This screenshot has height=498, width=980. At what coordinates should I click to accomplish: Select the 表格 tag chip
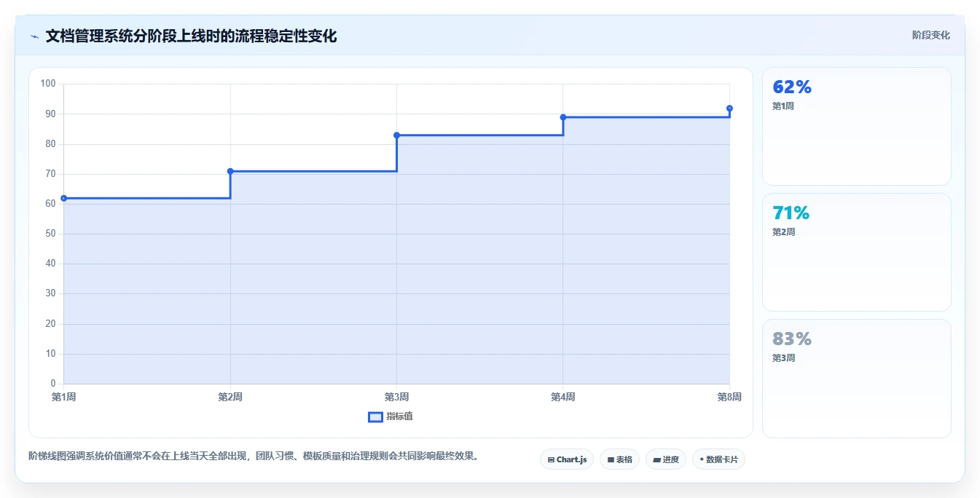(x=619, y=459)
